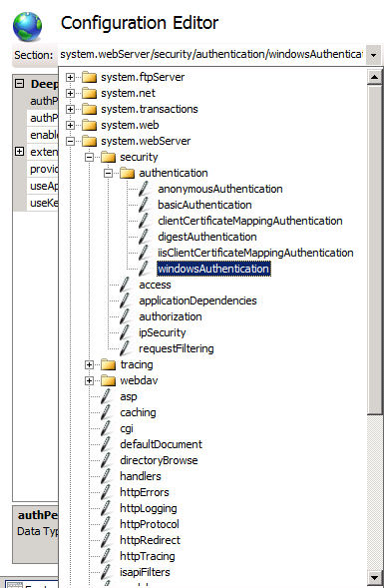Click inside the Section path field
The width and height of the screenshot is (384, 588).
pos(211,55)
